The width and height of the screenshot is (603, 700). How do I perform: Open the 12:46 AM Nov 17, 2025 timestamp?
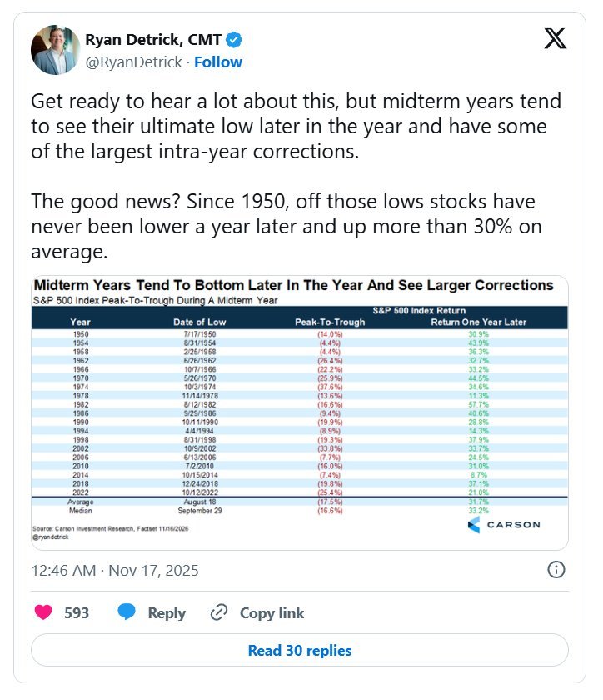[x=115, y=571]
